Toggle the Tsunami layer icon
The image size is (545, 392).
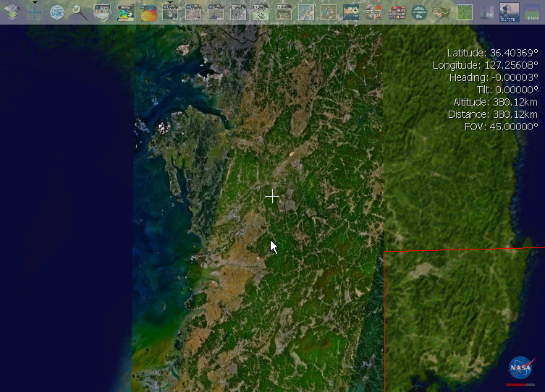[x=509, y=12]
